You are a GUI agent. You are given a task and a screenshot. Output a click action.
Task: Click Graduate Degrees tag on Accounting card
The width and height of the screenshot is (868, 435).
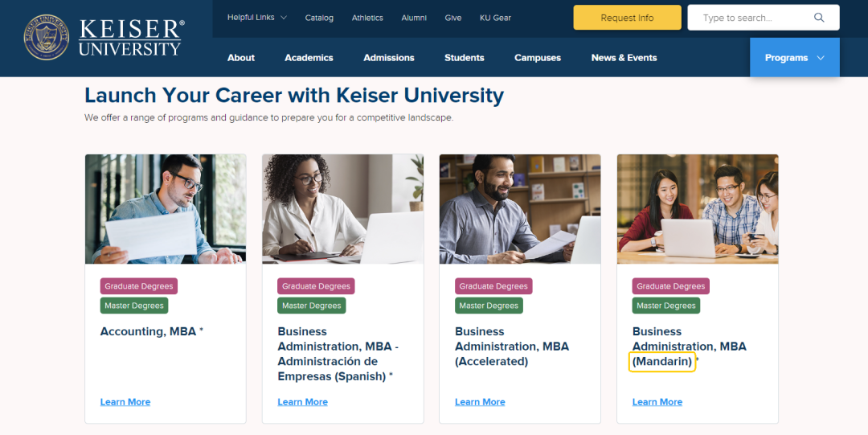click(139, 286)
